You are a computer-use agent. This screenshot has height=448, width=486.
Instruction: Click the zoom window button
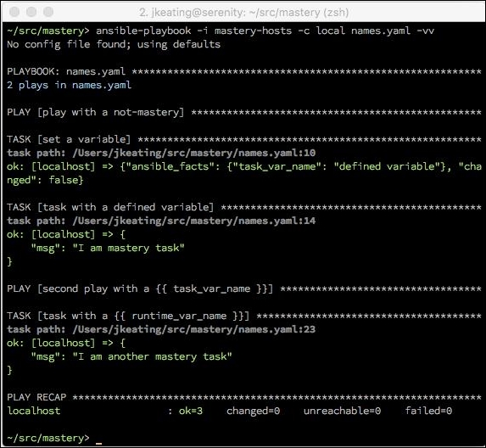point(48,12)
